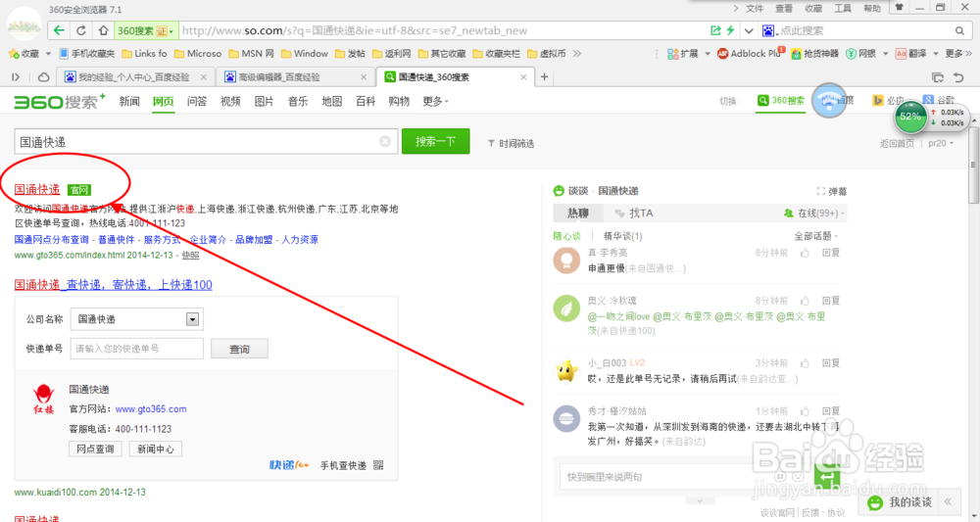The image size is (980, 522).
Task: Select the 图片 search category
Action: tap(264, 101)
